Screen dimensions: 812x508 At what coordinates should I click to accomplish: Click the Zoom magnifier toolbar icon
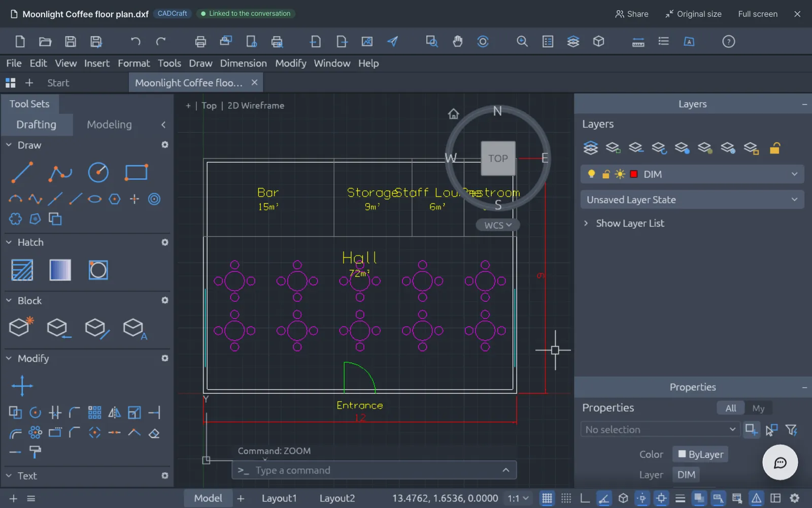pos(522,42)
